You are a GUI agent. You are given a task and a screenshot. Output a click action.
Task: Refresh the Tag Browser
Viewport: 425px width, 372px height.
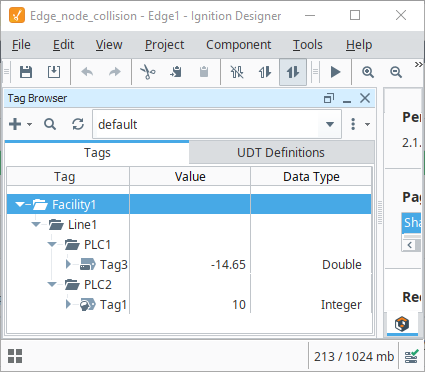pos(78,124)
